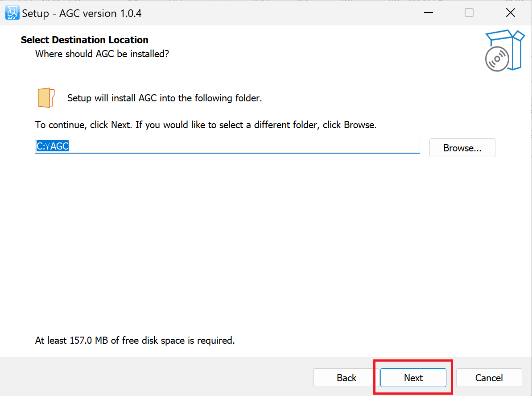Viewport: 532px width, 396px height.
Task: Click the 'Where should AGC be installed?' text
Action: [x=102, y=54]
